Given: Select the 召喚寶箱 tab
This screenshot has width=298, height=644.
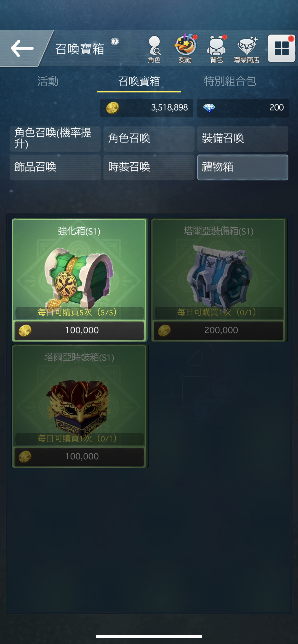Looking at the screenshot, I should tap(139, 81).
